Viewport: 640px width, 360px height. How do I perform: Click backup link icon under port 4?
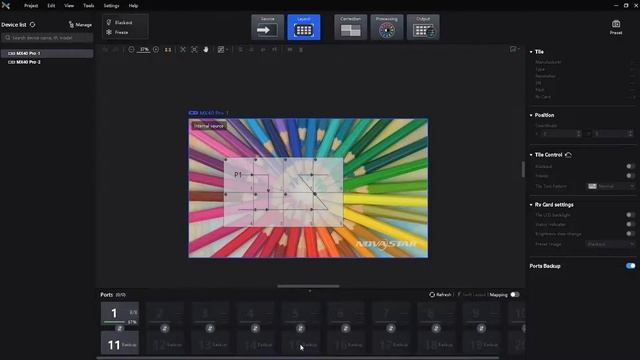click(x=255, y=328)
